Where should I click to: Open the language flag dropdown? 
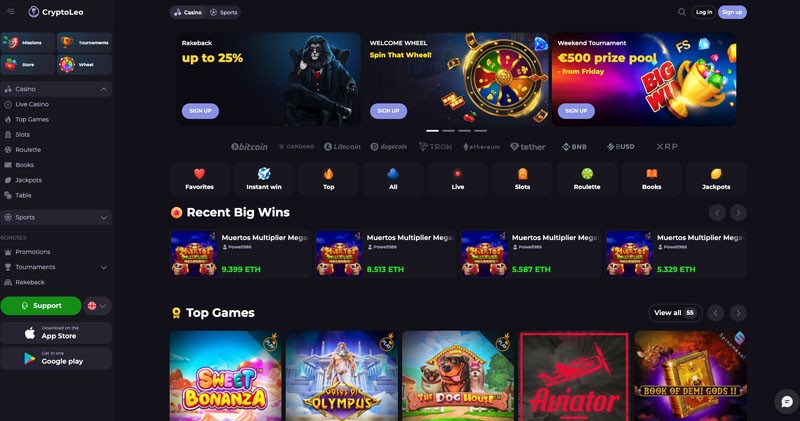click(x=97, y=306)
